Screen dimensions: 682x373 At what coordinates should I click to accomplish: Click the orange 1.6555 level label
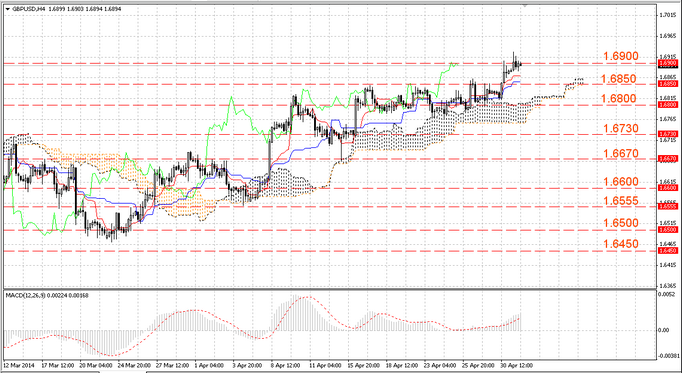click(x=621, y=201)
